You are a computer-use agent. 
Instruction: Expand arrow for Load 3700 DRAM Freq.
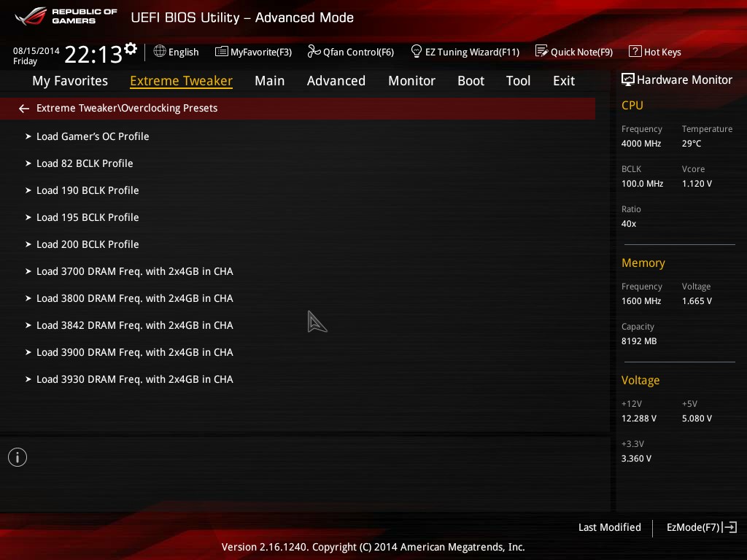click(28, 271)
